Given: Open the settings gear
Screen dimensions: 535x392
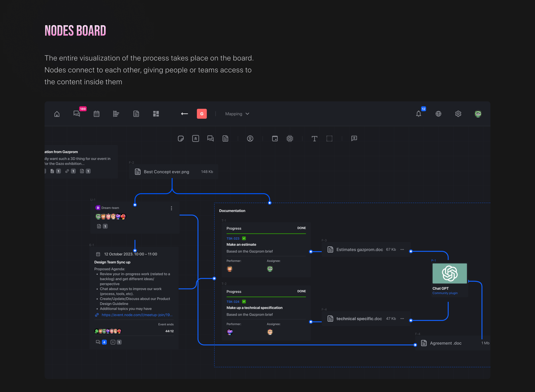Looking at the screenshot, I should (458, 114).
